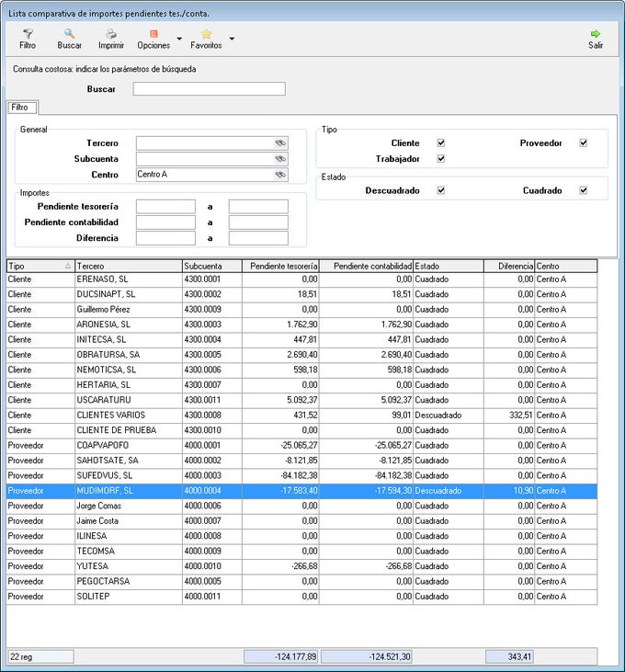625x672 pixels.
Task: Toggle the Cliente checkbox
Action: point(441,142)
